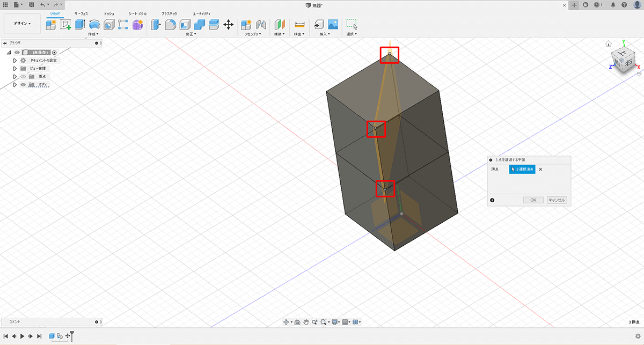The width and height of the screenshot is (644, 345).
Task: Open the Measure tool icon
Action: coord(299,24)
